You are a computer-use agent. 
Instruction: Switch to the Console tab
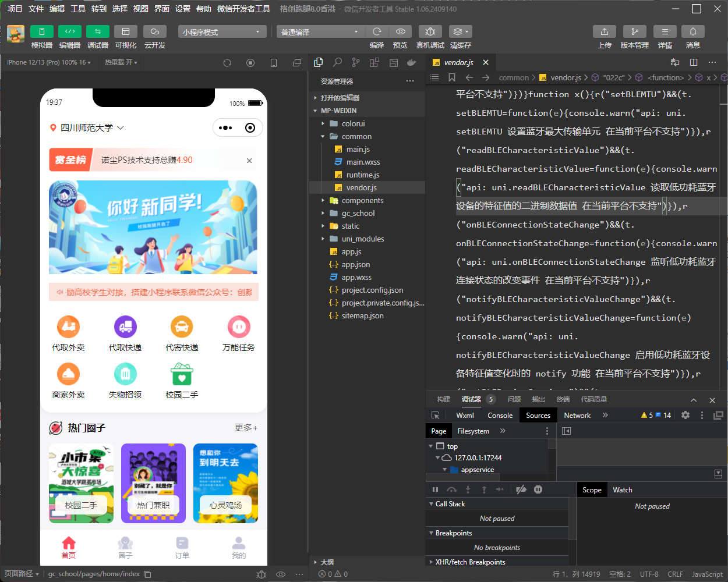click(x=500, y=415)
